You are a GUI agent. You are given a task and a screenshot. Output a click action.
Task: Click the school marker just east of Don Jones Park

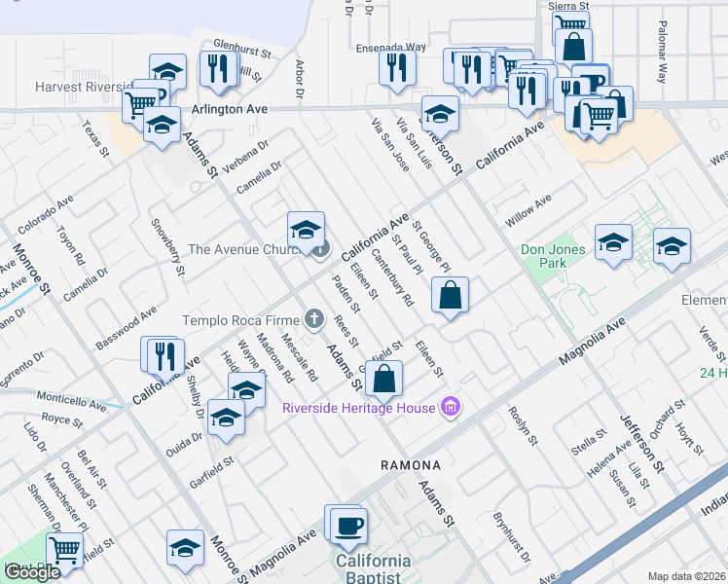click(613, 242)
